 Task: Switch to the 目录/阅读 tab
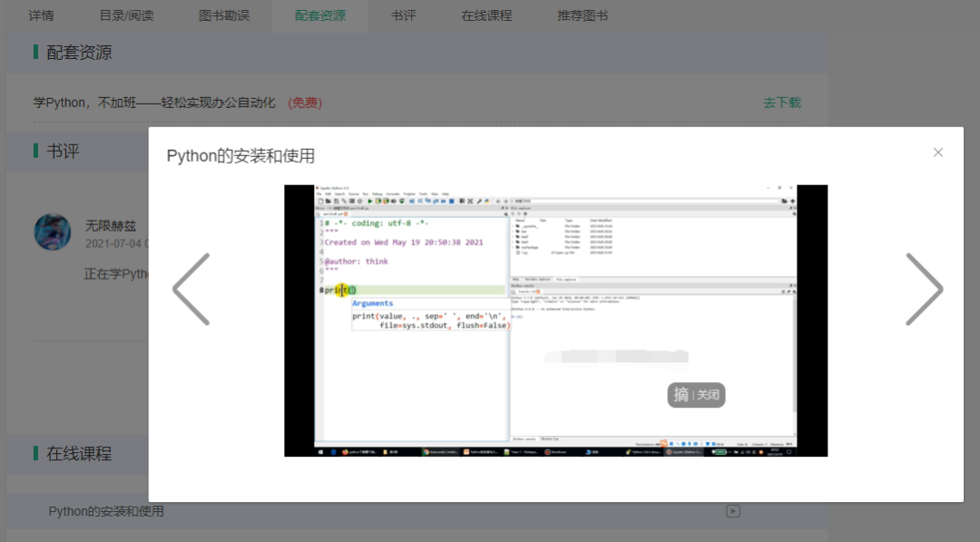coord(126,15)
